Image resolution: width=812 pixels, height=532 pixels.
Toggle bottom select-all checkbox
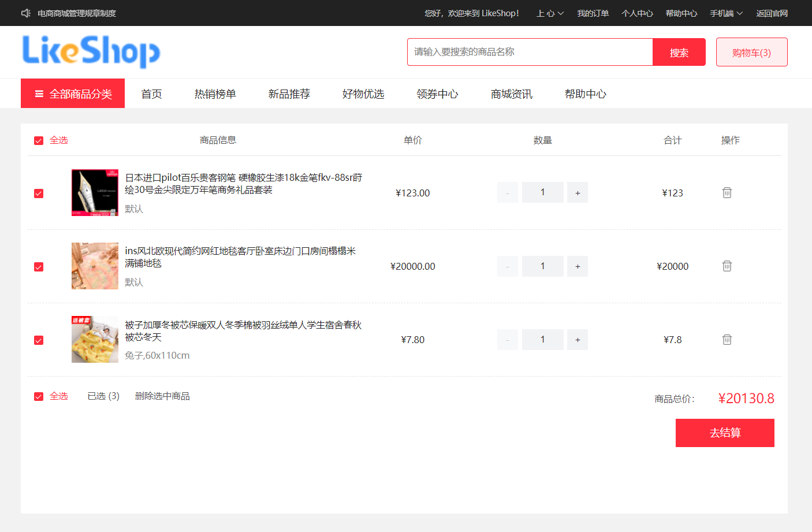coord(39,396)
